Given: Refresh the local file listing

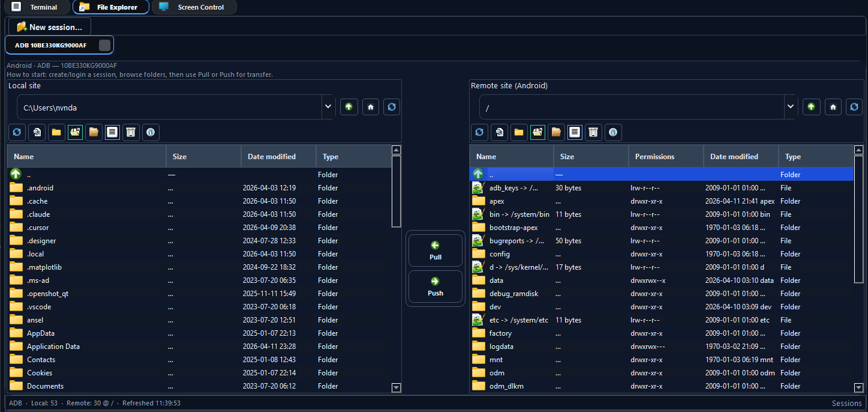Looking at the screenshot, I should click(17, 132).
